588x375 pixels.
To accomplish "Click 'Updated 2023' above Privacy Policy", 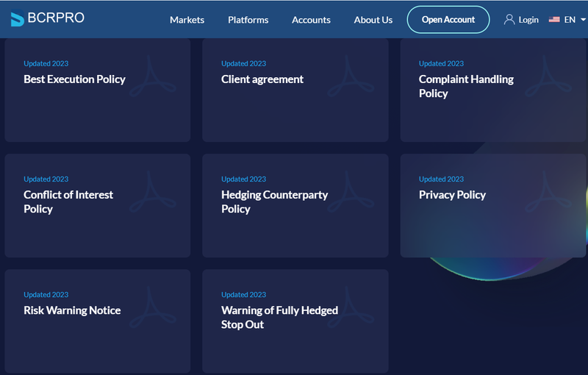I will 441,179.
